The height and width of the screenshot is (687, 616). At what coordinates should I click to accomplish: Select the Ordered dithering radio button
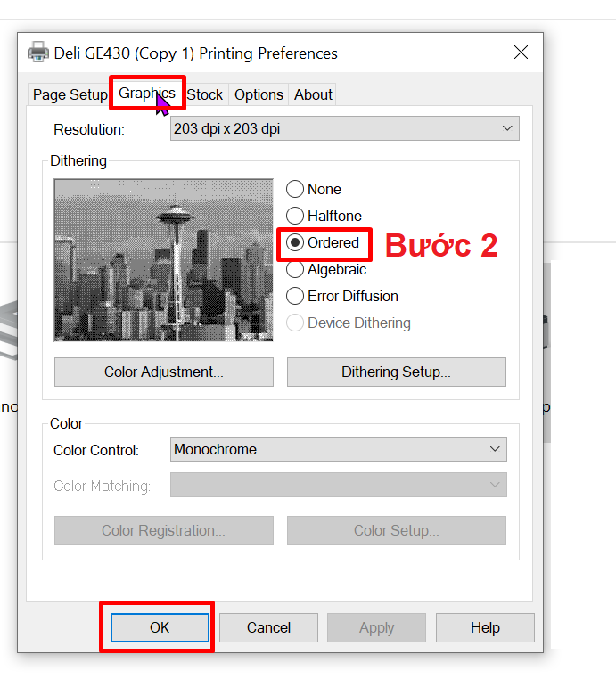(295, 242)
